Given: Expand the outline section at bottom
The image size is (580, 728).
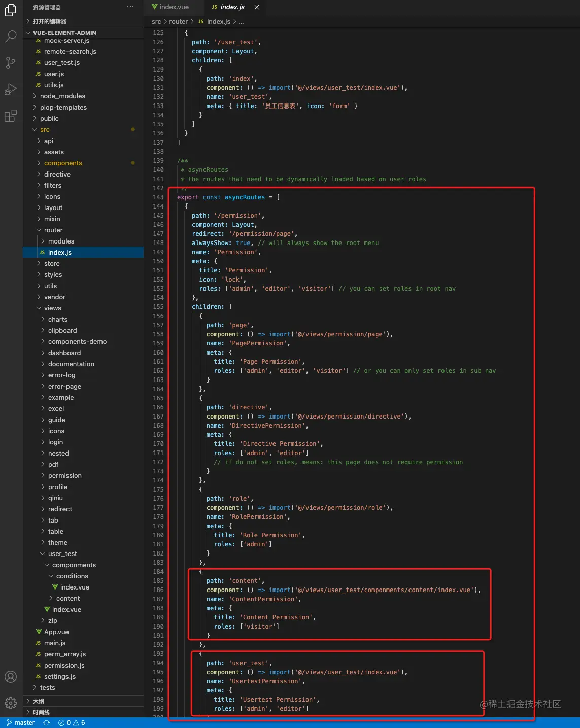Looking at the screenshot, I should coord(39,701).
